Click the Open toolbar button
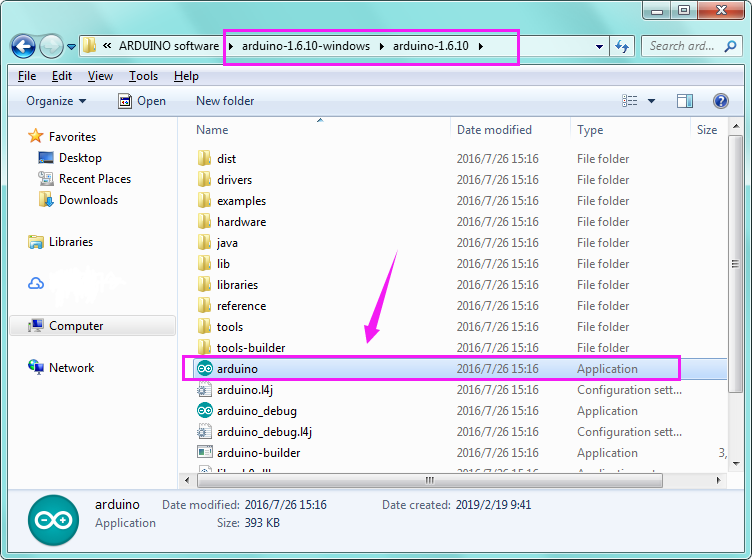This screenshot has height=560, width=752. [x=142, y=101]
